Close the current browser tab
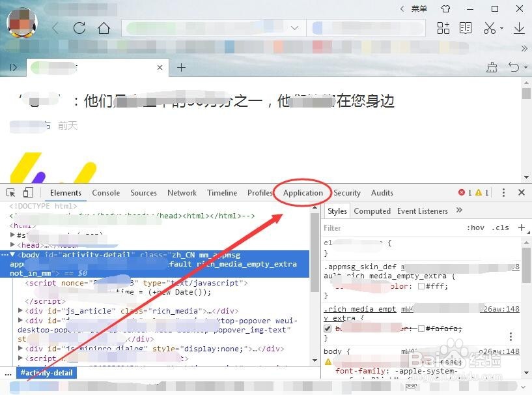 point(160,68)
